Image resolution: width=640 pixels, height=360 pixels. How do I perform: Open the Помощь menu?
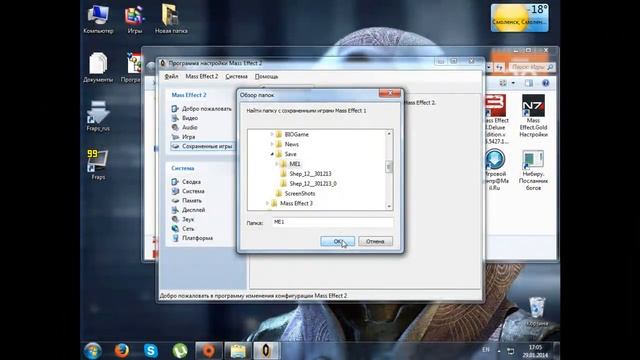click(266, 76)
